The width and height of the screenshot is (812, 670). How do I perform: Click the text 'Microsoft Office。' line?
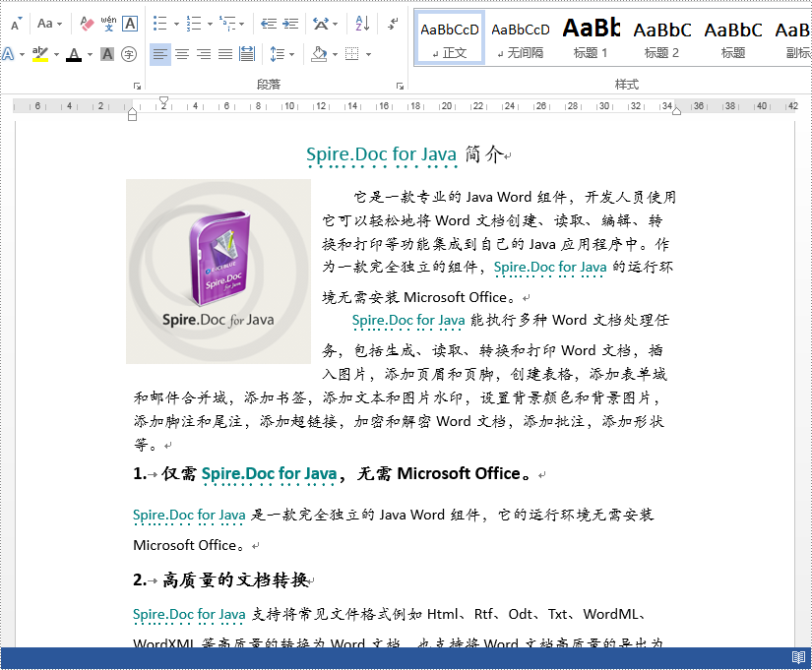189,545
